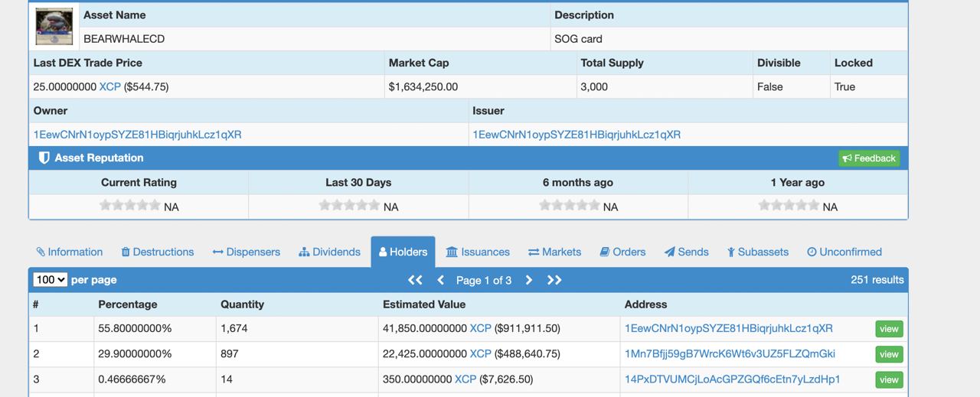Open the per page results dropdown
980x397 pixels.
(51, 280)
